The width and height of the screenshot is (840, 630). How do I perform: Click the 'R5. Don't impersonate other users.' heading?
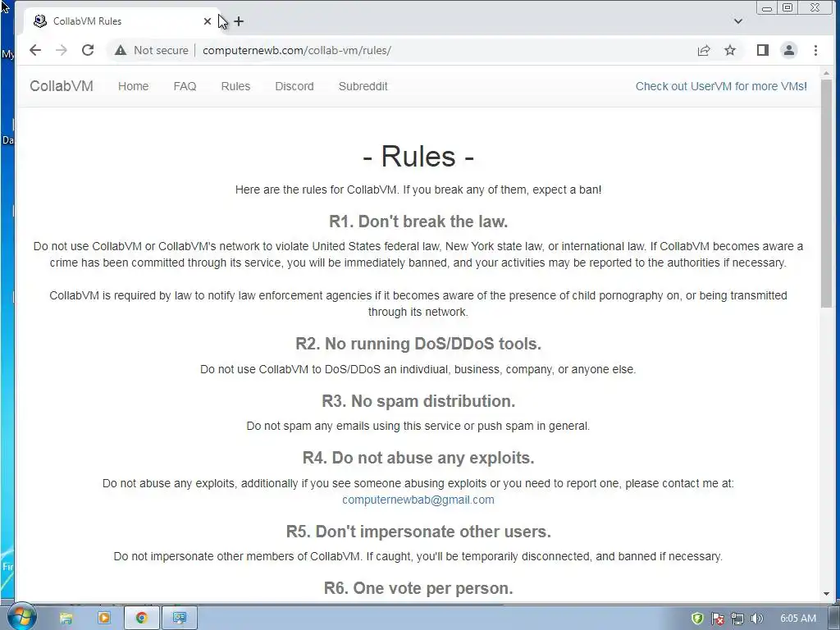click(x=418, y=532)
